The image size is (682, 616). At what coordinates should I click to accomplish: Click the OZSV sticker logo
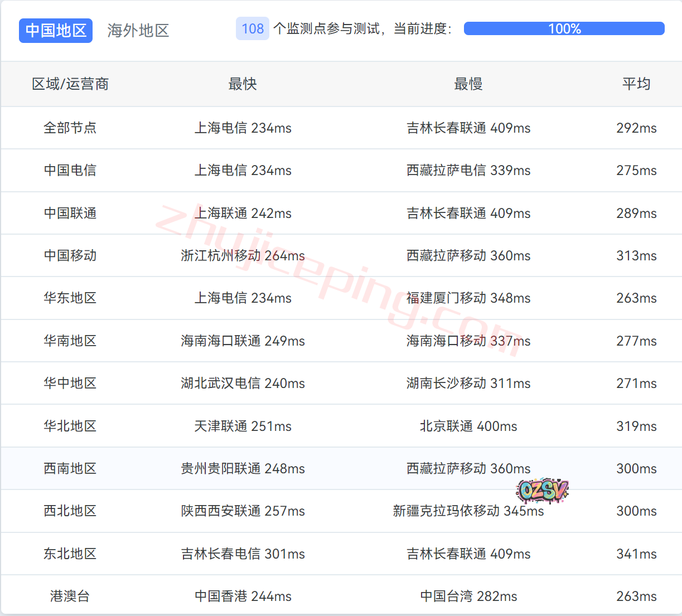click(542, 491)
